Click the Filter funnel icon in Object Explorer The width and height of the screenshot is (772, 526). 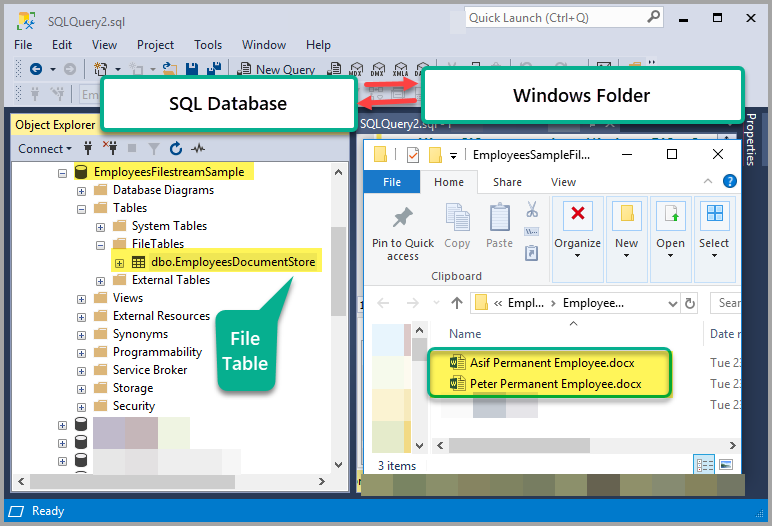[x=154, y=148]
